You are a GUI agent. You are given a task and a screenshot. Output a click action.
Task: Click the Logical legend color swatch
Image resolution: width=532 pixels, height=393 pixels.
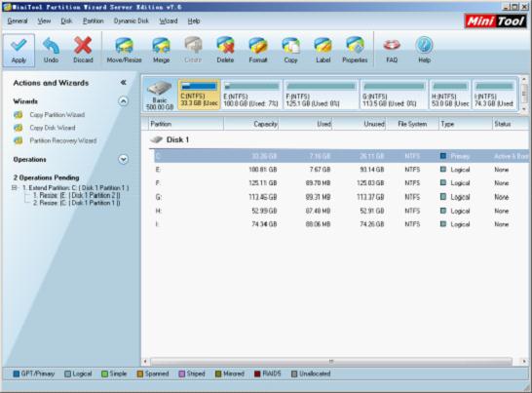[x=67, y=373]
